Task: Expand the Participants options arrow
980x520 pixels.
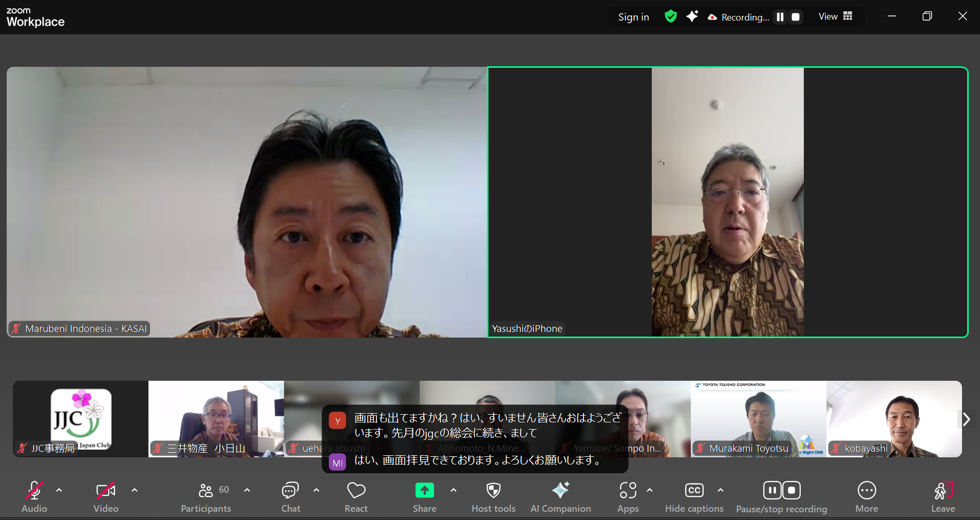Action: 247,490
